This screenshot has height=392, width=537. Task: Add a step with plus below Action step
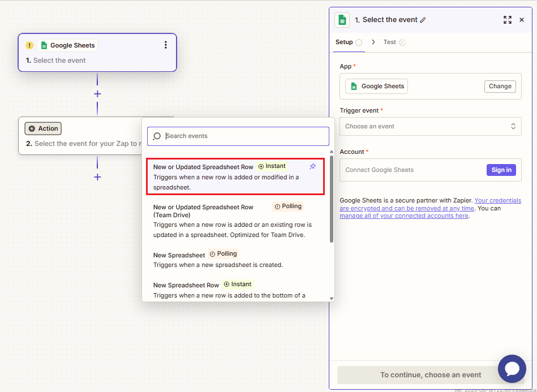coord(97,177)
